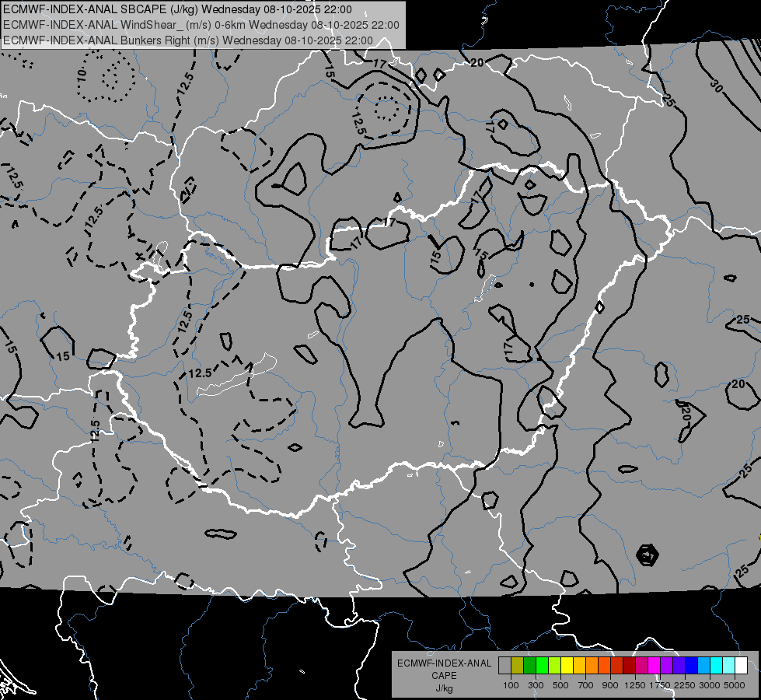Click the J/kg unit label
The width and height of the screenshot is (761, 700).
pos(444,688)
